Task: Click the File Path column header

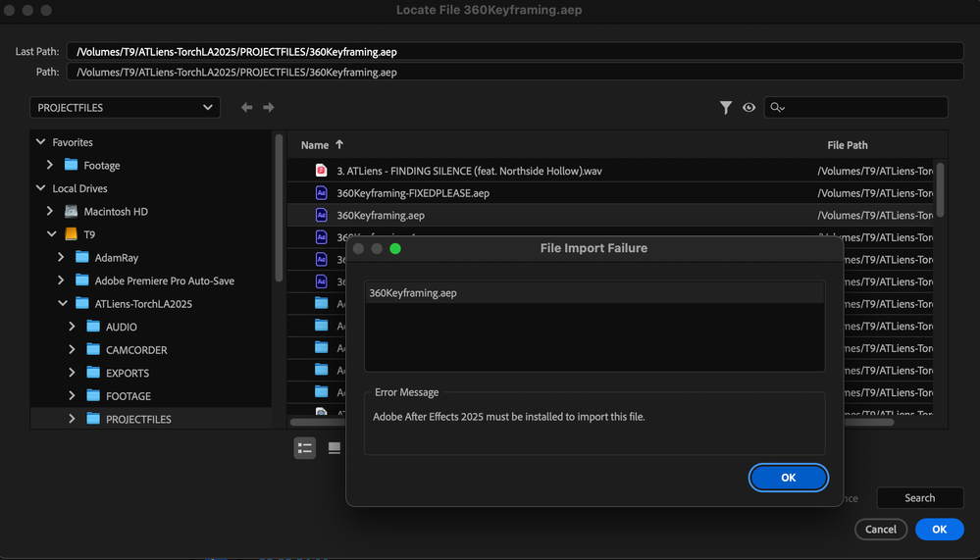Action: [848, 145]
